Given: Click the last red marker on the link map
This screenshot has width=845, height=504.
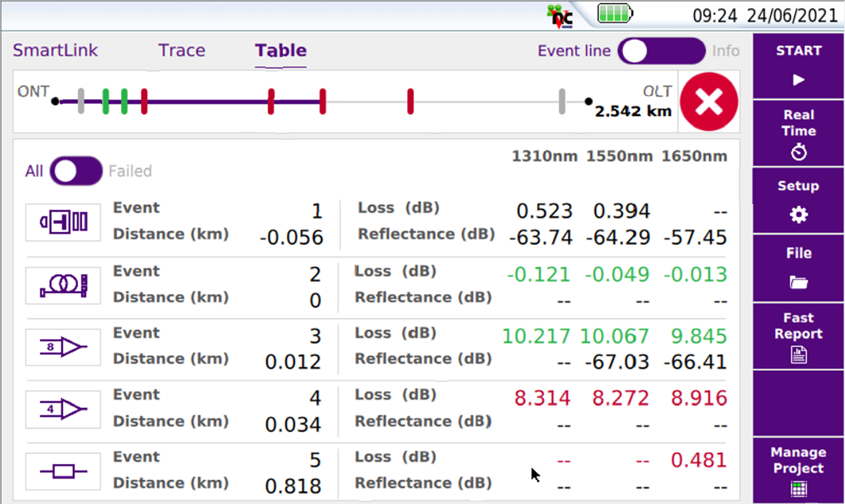Looking at the screenshot, I should pos(410,101).
